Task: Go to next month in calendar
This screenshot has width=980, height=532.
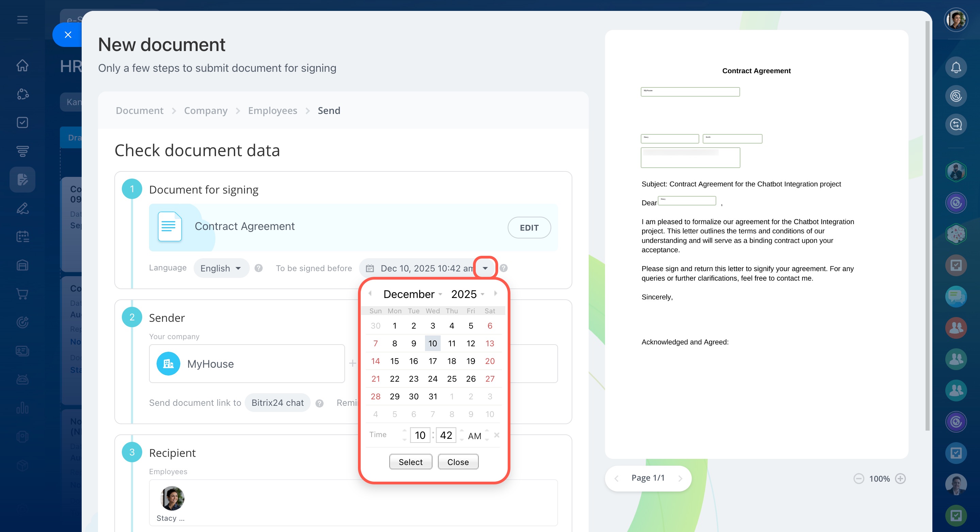Action: (495, 293)
